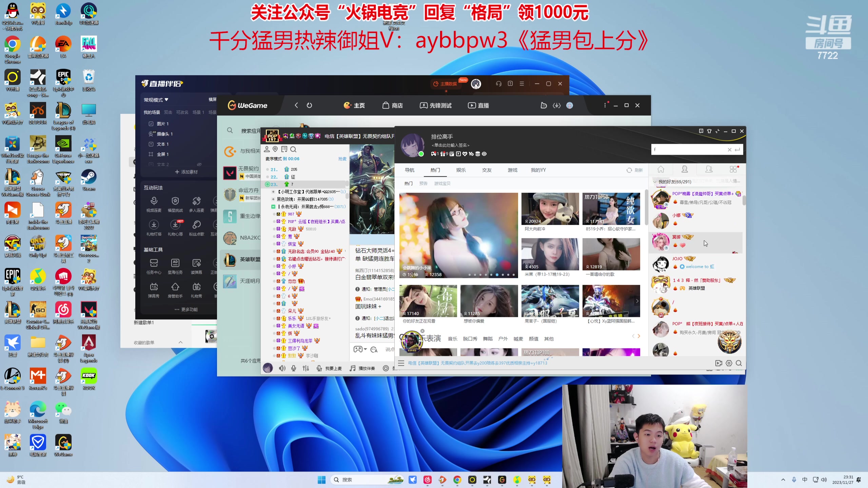The image size is (868, 488).
Task: Click 抢麦 link in channel
Action: click(x=342, y=159)
